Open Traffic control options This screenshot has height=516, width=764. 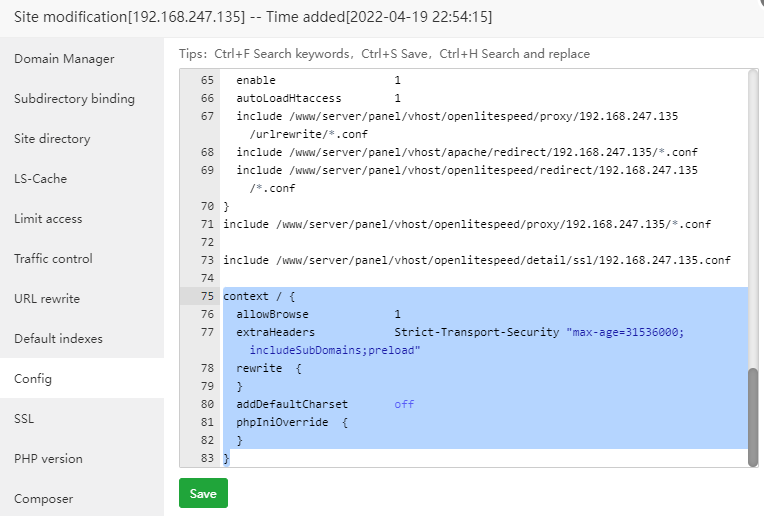click(x=53, y=259)
